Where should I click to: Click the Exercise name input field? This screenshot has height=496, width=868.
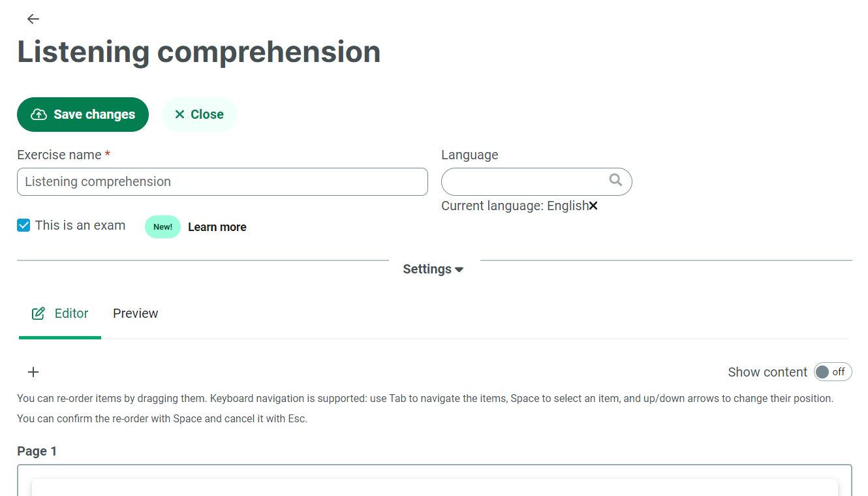pyautogui.click(x=222, y=182)
